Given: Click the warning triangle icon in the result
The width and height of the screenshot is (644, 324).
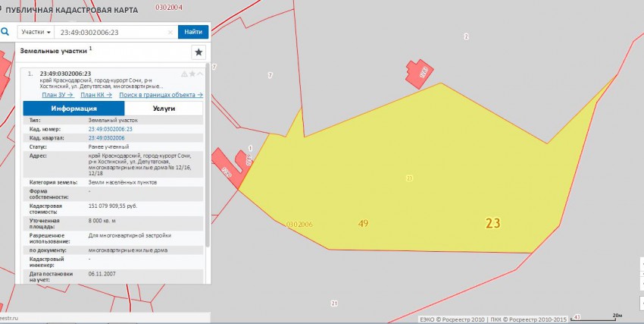Looking at the screenshot, I should [184, 74].
